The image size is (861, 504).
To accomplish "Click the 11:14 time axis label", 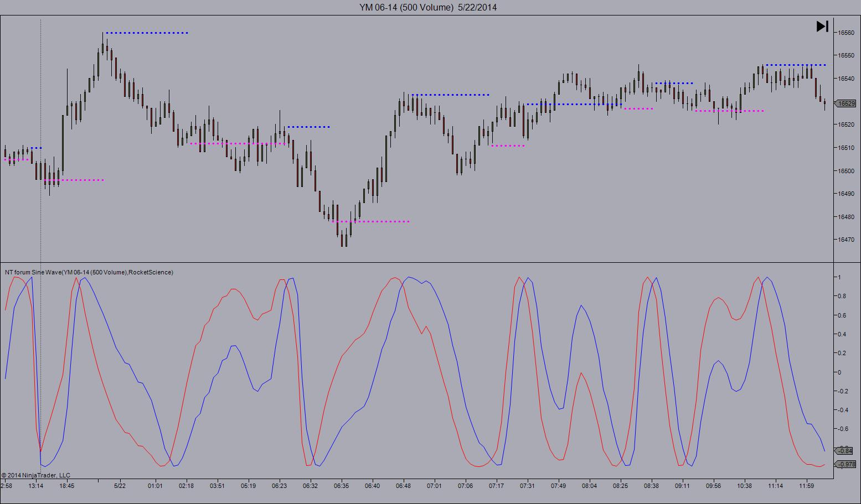I will [775, 486].
